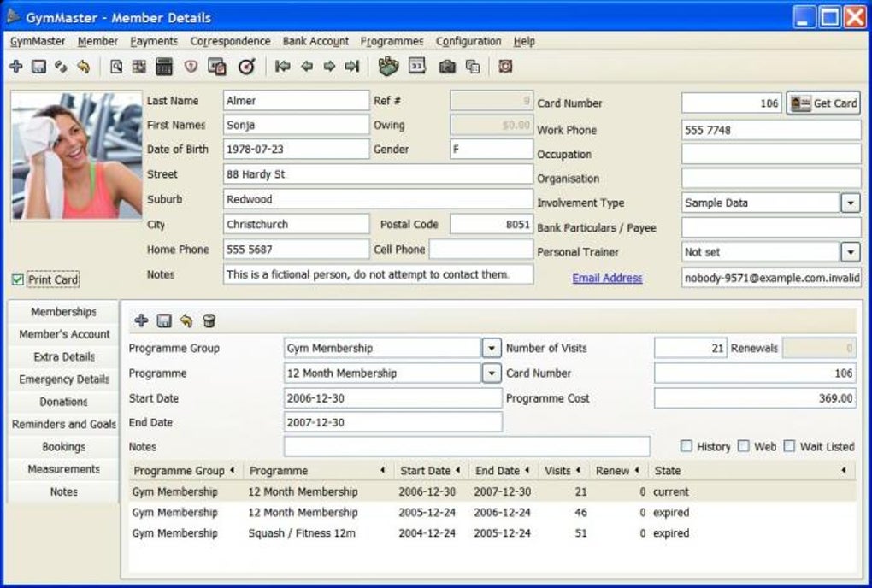Screen dimensions: 872x588
Task: Click the Email Address link
Action: coord(607,278)
